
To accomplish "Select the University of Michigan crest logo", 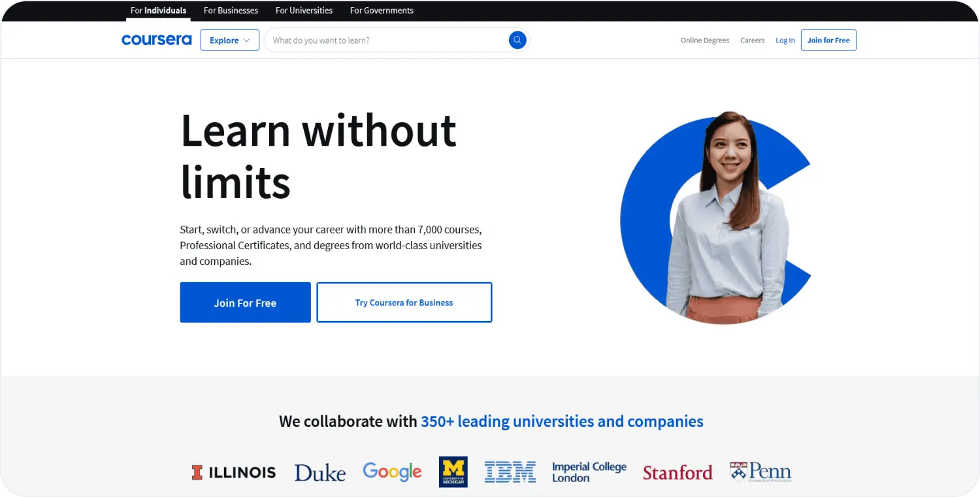I will click(453, 471).
